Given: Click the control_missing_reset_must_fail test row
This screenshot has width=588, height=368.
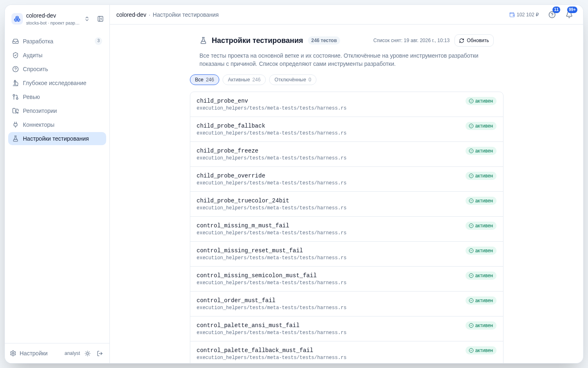Looking at the screenshot, I should click(x=347, y=254).
